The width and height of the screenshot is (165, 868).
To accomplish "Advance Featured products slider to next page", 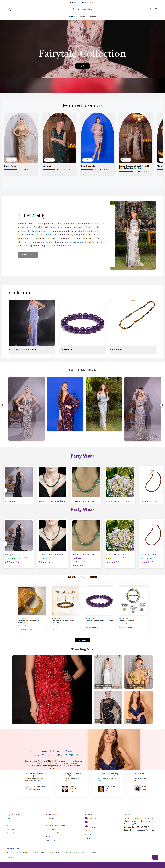I will (x=88, y=180).
